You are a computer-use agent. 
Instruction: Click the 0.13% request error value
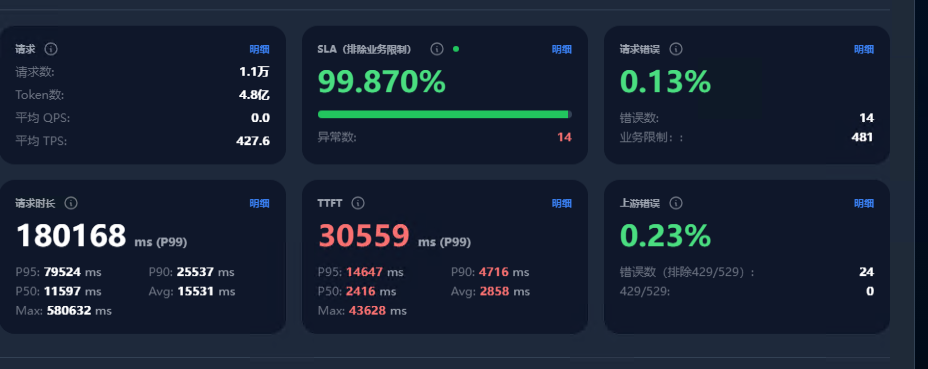click(665, 82)
